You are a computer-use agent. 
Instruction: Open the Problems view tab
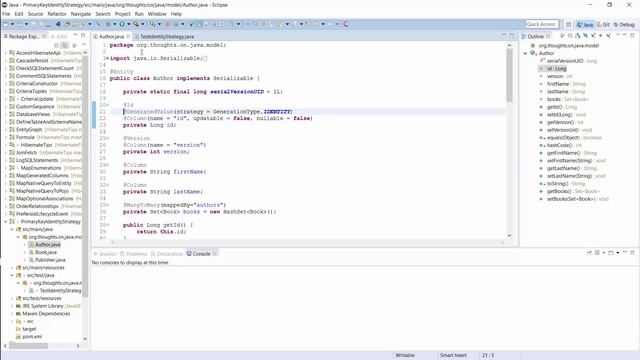click(133, 254)
